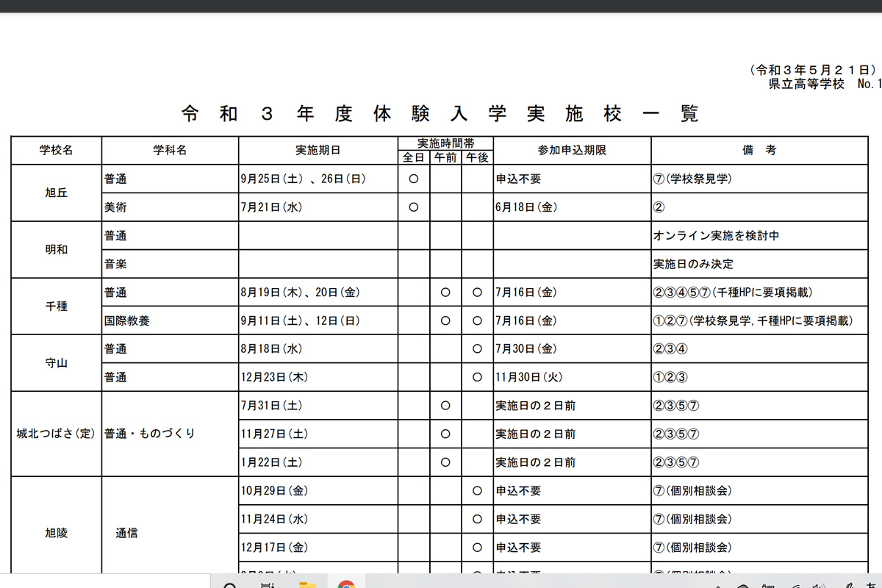
Task: Click the document title 令和3年度体験入学実施校一覧
Action: point(440,114)
